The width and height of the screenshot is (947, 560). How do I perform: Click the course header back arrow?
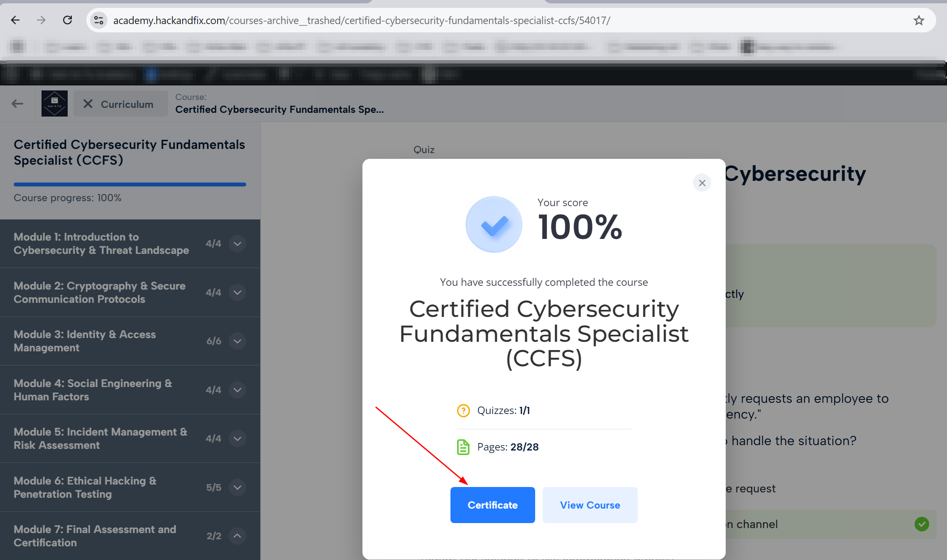click(x=17, y=104)
